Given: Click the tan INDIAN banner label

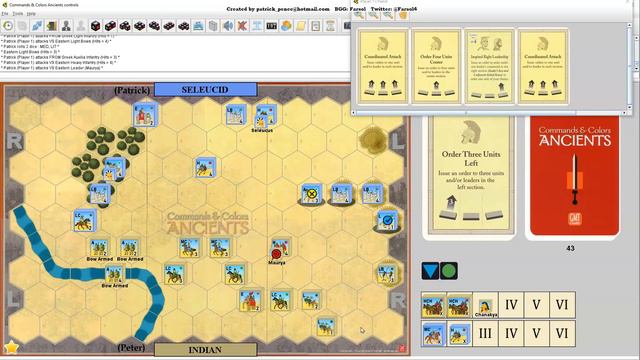Looking at the screenshot, I should coord(205,350).
